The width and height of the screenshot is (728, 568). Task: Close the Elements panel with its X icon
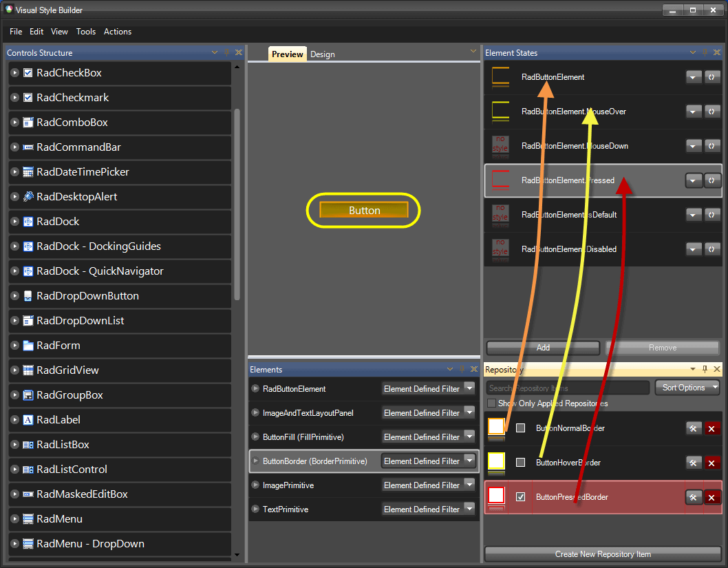coord(473,369)
